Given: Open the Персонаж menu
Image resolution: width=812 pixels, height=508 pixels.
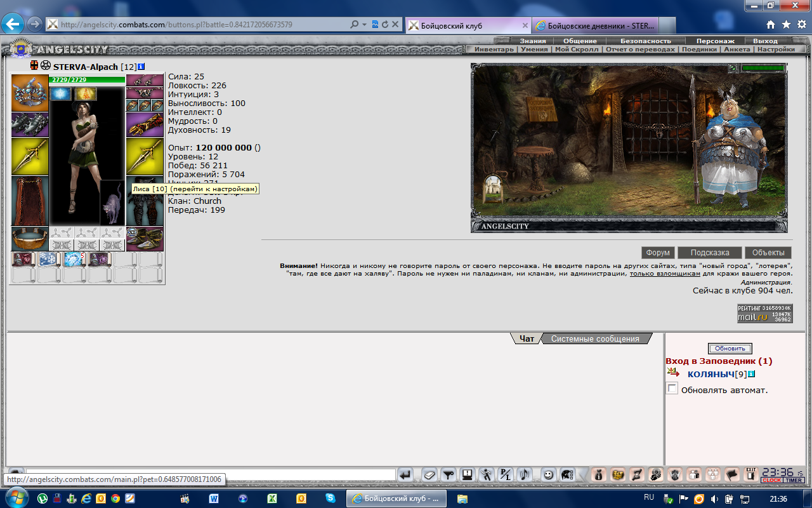Looking at the screenshot, I should pos(716,41).
